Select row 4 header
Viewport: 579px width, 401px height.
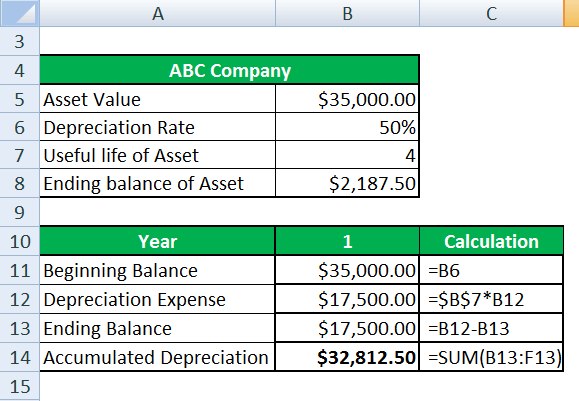point(19,70)
